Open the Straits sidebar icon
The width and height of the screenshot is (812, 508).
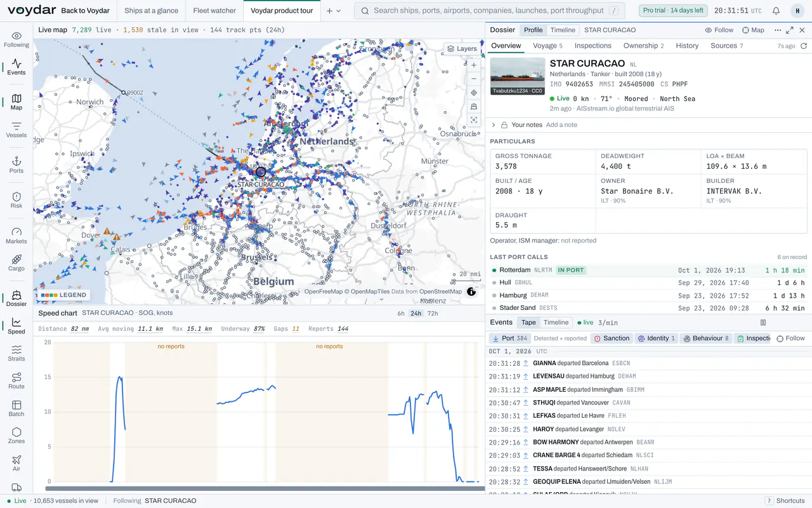click(16, 353)
